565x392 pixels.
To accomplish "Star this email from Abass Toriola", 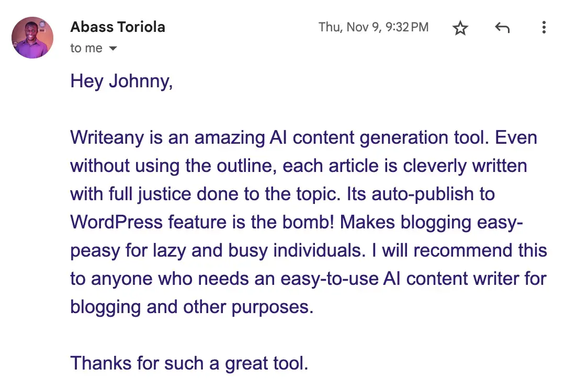I will pyautogui.click(x=460, y=28).
